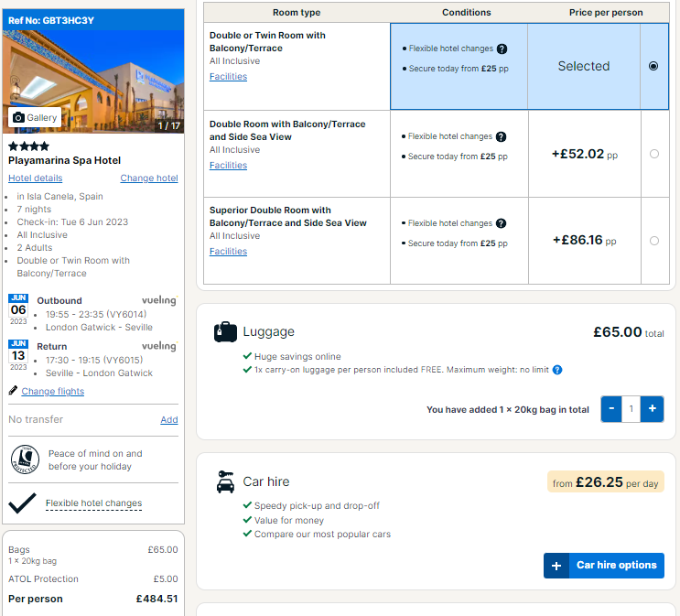Click the camera icon on Gallery button
Screen dimensions: 680x616
pos(18,117)
